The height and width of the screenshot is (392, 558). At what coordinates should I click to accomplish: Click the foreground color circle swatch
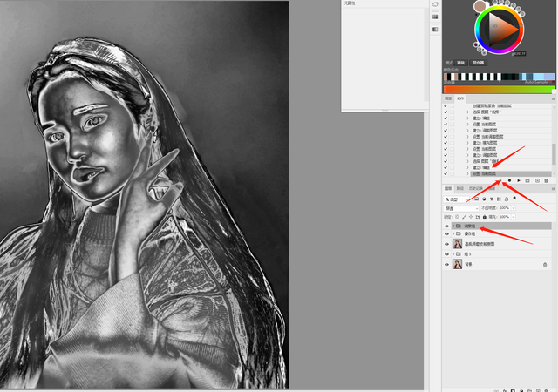[x=480, y=6]
